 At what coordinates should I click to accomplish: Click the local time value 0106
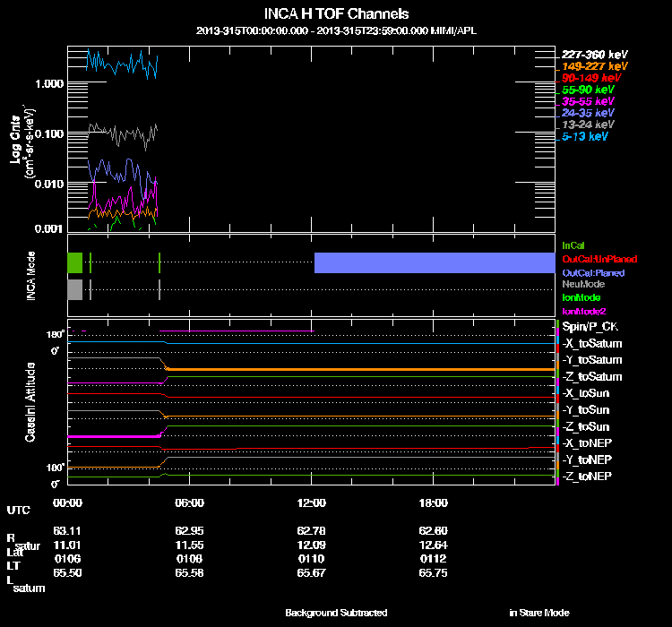tap(68, 559)
